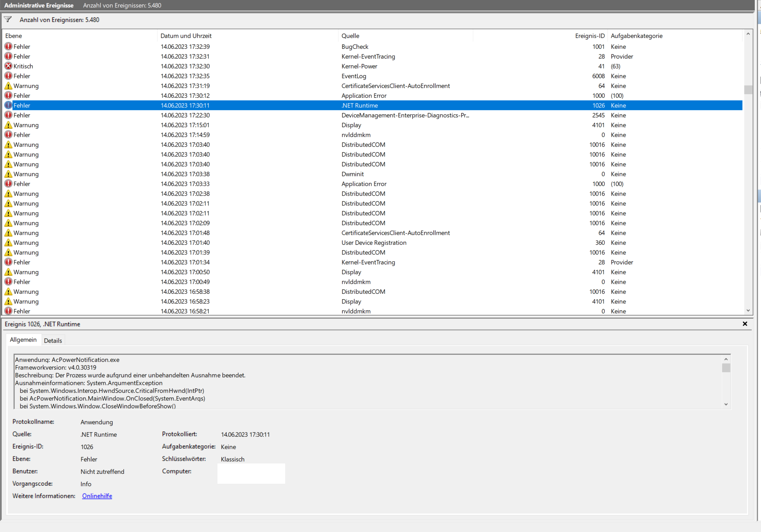Click the description box scroll-up arrow

click(726, 359)
